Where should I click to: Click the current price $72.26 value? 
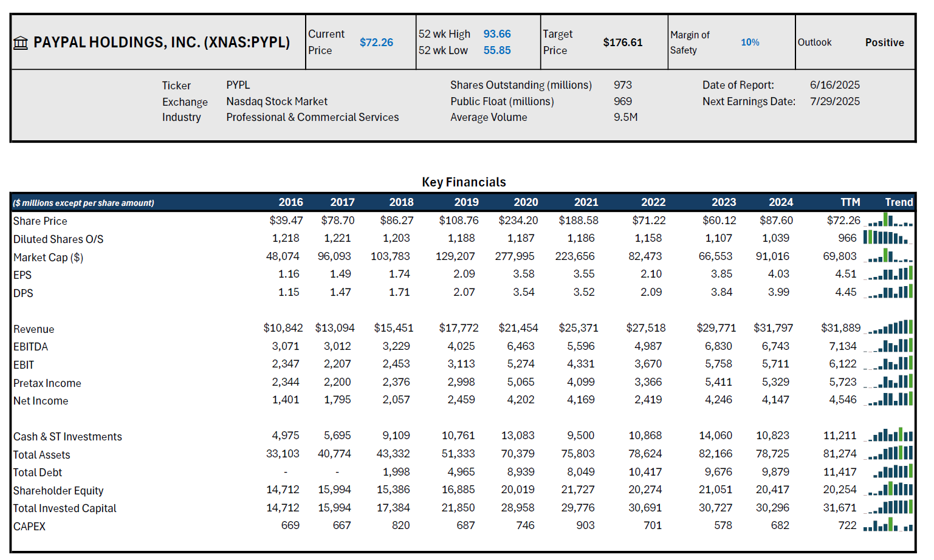376,43
